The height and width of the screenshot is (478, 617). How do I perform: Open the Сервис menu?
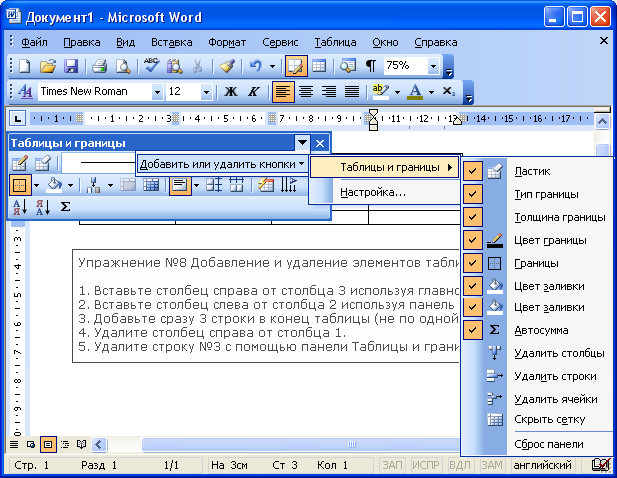coord(280,42)
